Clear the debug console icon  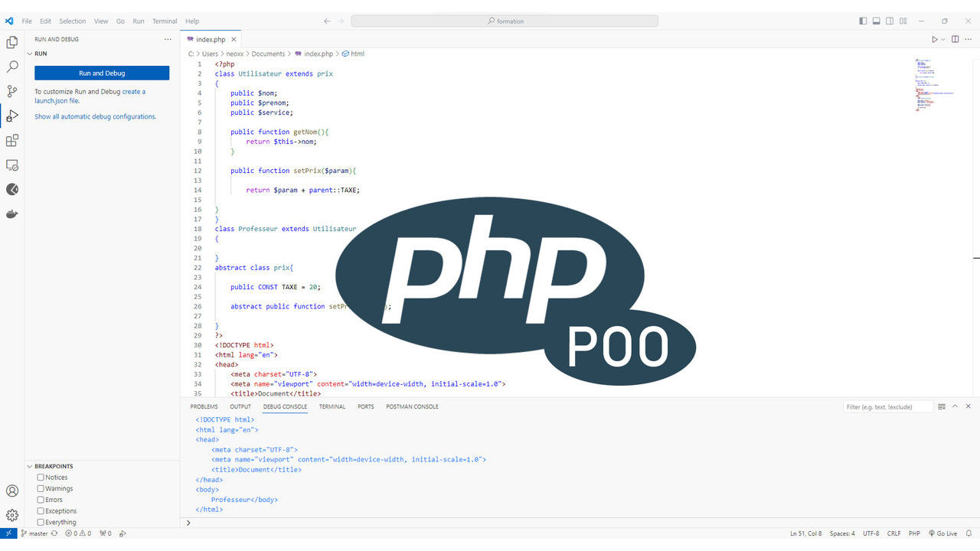pos(942,406)
